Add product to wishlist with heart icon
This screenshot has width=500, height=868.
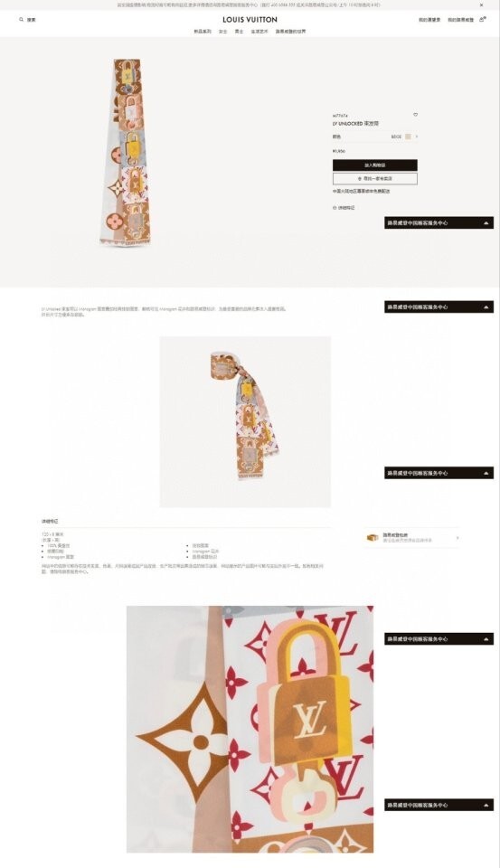point(416,115)
